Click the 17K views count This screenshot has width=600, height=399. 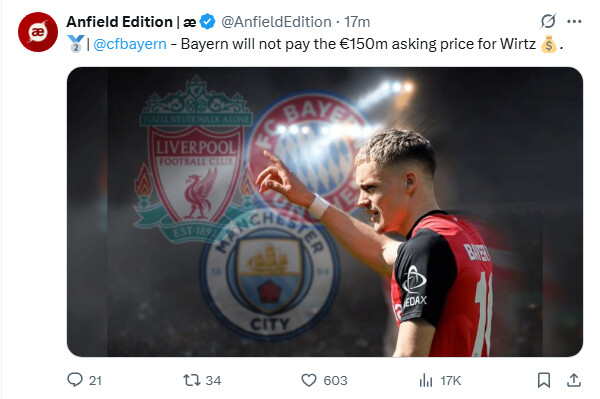[x=450, y=381]
